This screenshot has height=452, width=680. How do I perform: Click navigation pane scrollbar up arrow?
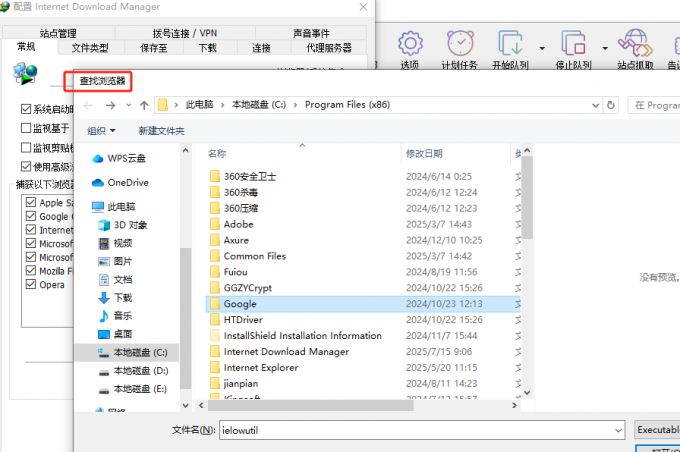[x=186, y=151]
